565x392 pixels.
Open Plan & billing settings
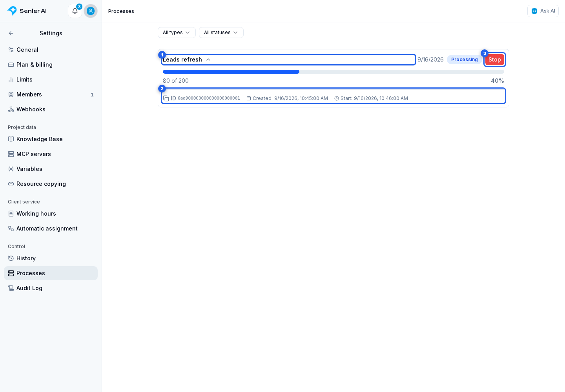coord(51,65)
